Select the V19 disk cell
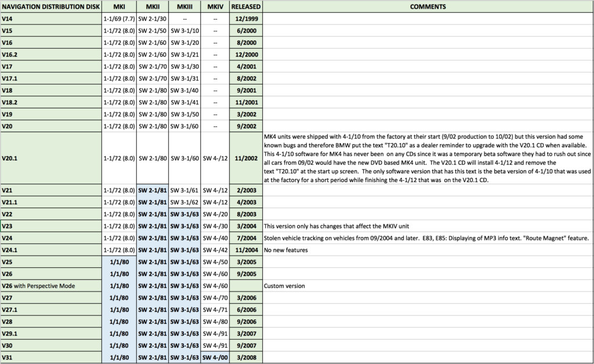The width and height of the screenshot is (594, 364). [51, 114]
